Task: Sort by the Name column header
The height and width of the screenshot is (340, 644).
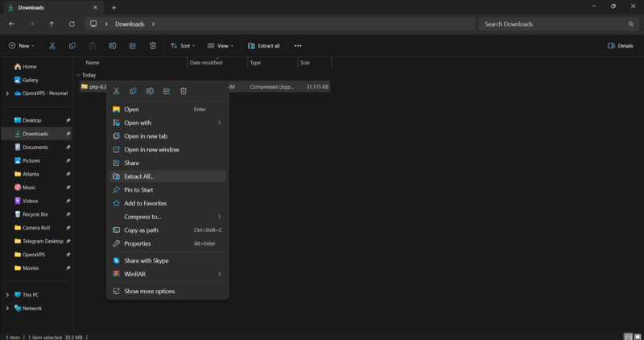Action: (x=93, y=63)
